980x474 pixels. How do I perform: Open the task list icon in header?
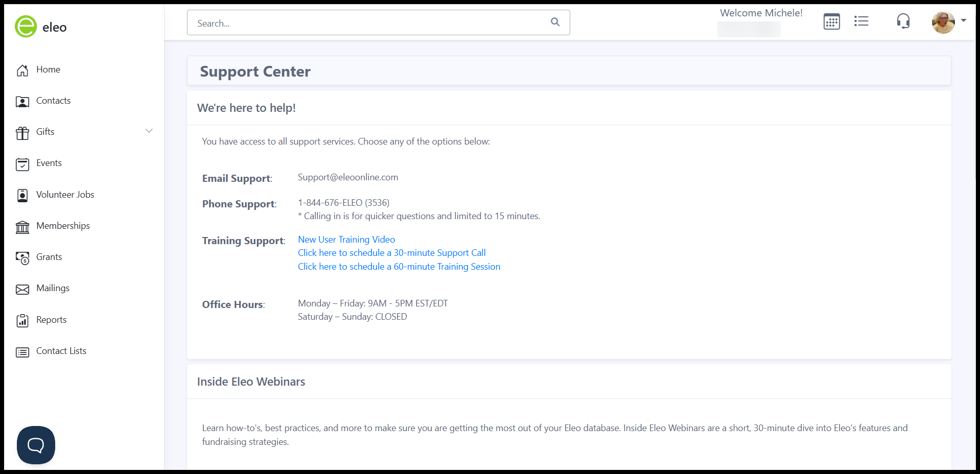point(861,21)
